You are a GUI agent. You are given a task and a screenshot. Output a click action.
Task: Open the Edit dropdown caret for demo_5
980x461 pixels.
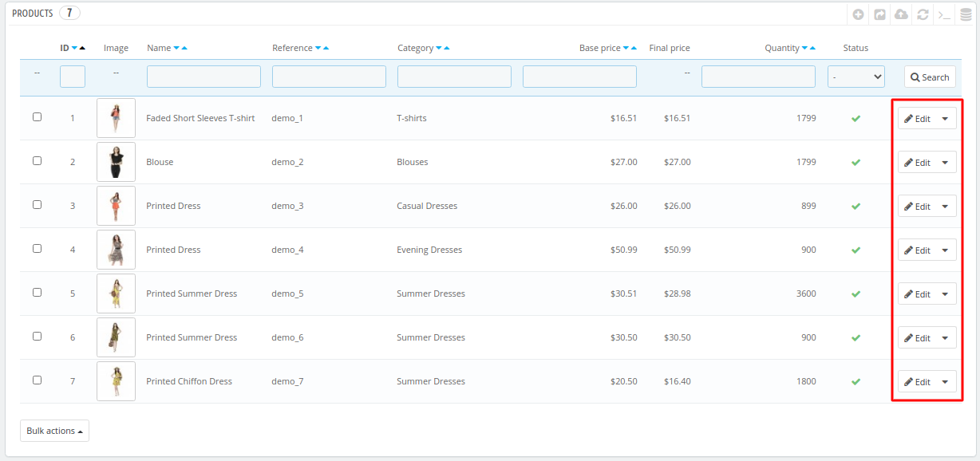tap(945, 294)
